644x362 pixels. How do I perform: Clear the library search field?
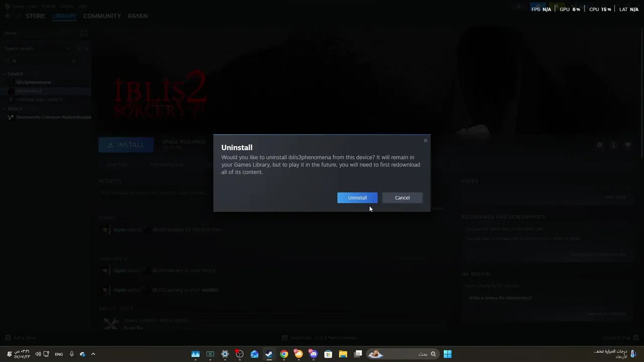coord(73,61)
